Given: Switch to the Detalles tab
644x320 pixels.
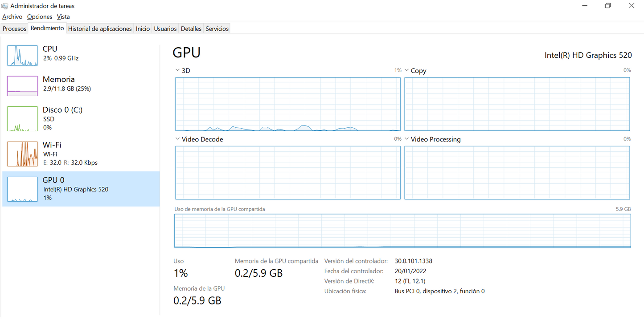Looking at the screenshot, I should 191,28.
